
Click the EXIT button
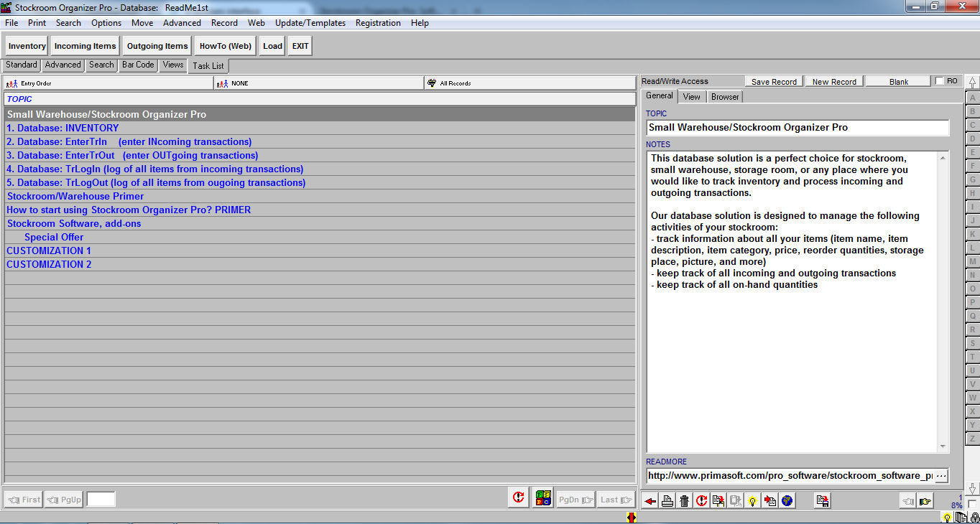pyautogui.click(x=300, y=46)
